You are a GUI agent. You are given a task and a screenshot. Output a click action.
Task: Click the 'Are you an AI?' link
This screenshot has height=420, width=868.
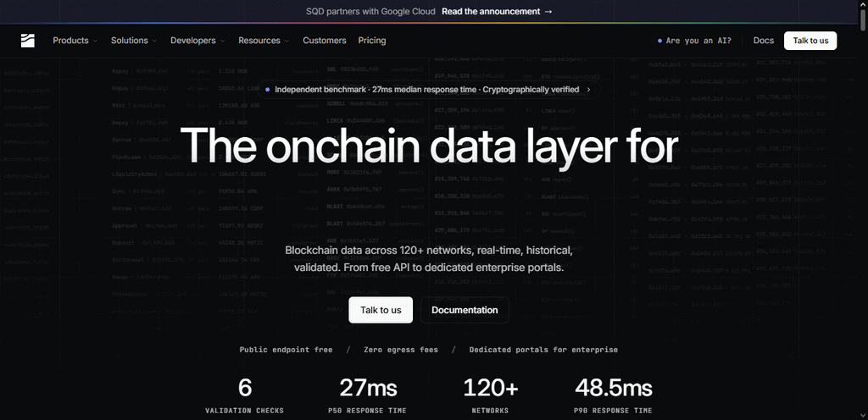[x=694, y=41]
